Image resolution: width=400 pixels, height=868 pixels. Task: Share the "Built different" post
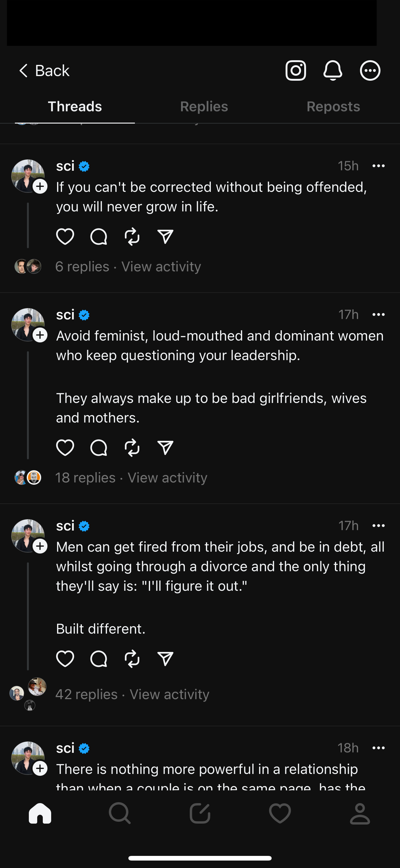[x=165, y=658]
